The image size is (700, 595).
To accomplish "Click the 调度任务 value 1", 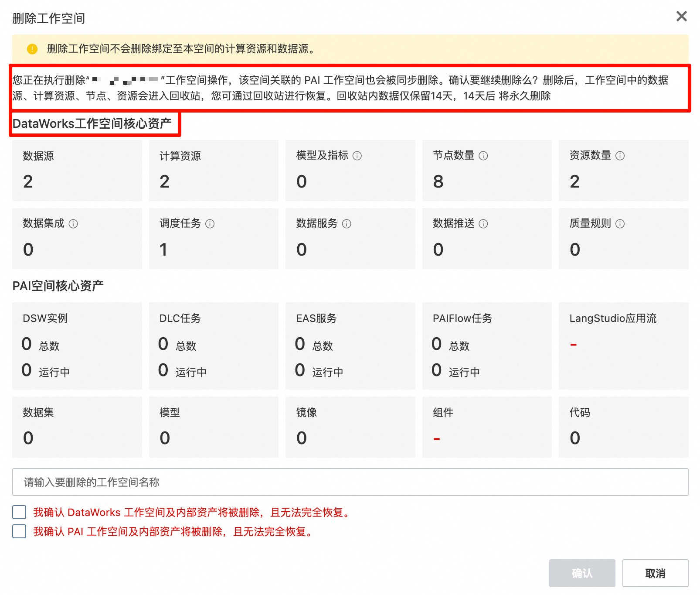I will [163, 250].
